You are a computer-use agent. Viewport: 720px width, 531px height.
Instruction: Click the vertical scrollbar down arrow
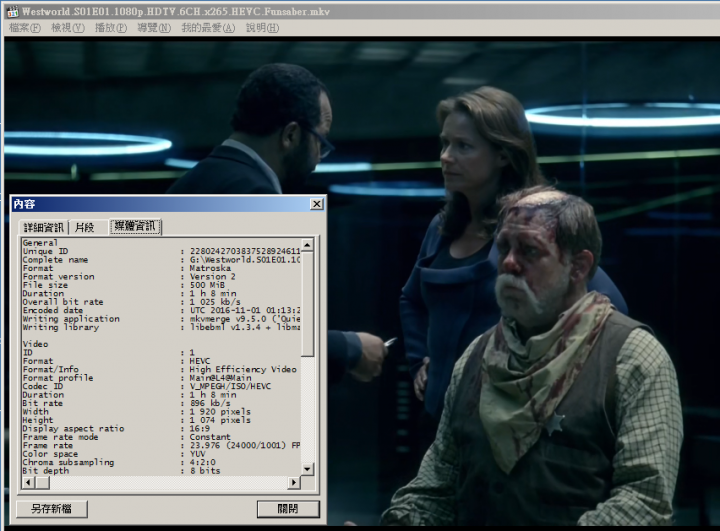point(308,469)
